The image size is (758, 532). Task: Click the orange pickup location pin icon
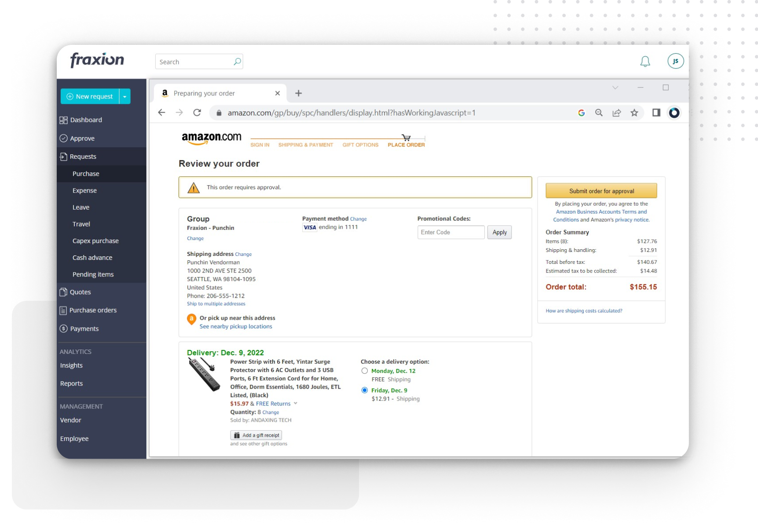pyautogui.click(x=191, y=320)
